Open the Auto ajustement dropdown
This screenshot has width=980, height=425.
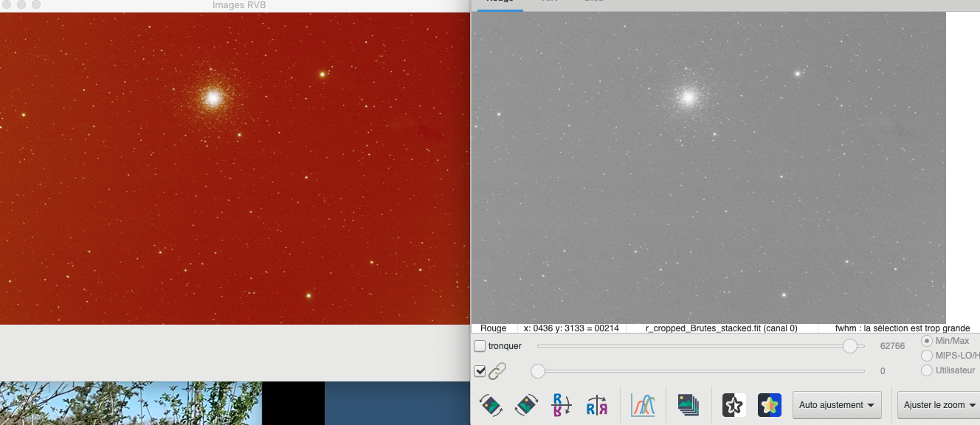[837, 405]
